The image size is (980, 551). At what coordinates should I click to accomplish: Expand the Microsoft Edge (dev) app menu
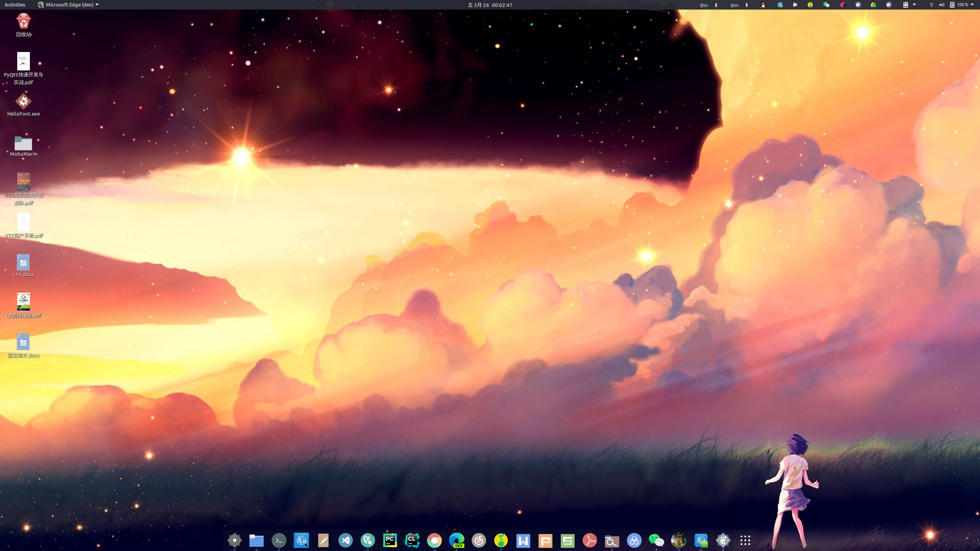click(x=68, y=5)
